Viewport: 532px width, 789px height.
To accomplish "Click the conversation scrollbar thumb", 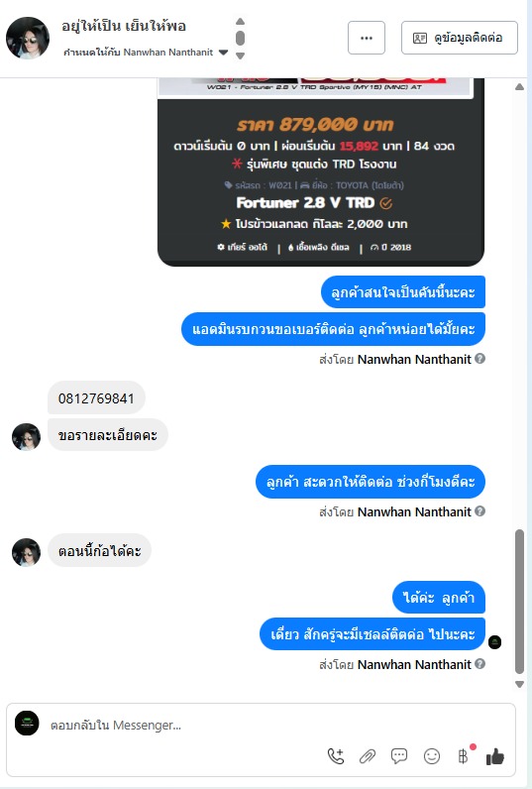I will [519, 602].
